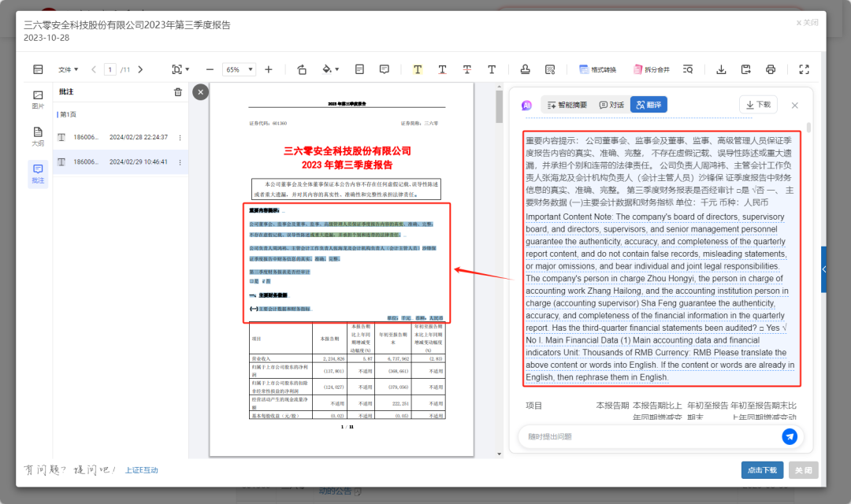Open the 大纲 outline sidebar panel
This screenshot has width=851, height=504.
(38, 136)
